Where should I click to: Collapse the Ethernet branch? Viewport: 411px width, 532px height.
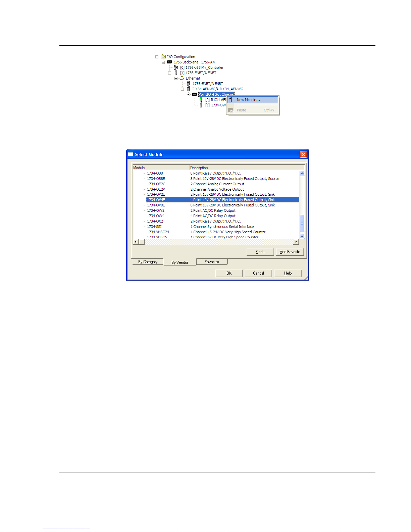(x=176, y=78)
